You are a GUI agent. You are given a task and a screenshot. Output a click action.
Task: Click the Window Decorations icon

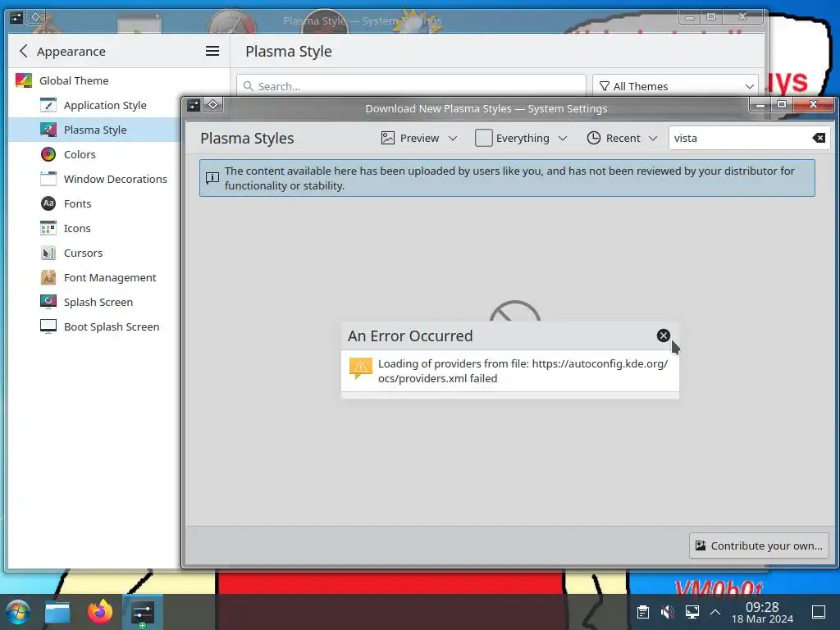[48, 179]
